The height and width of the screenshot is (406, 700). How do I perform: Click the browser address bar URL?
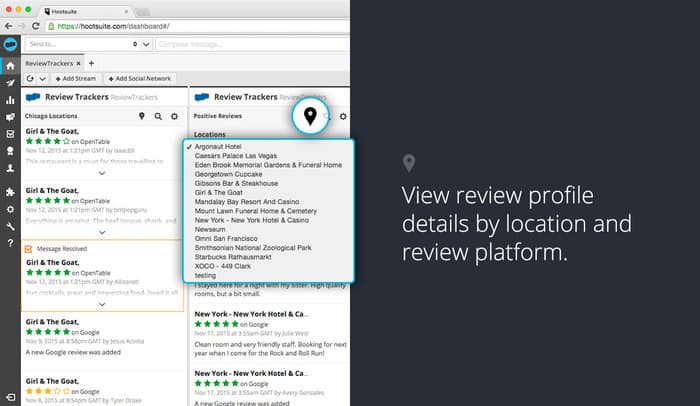click(x=113, y=26)
